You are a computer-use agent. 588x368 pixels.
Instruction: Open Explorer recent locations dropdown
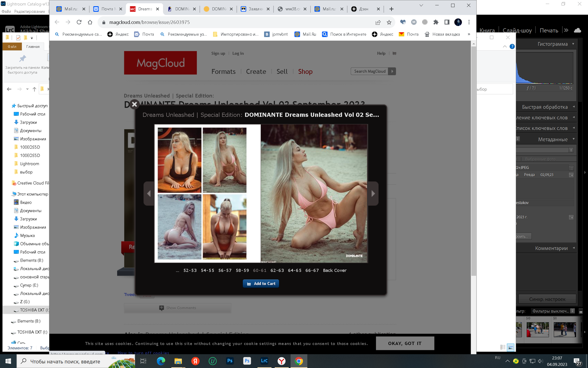(27, 89)
